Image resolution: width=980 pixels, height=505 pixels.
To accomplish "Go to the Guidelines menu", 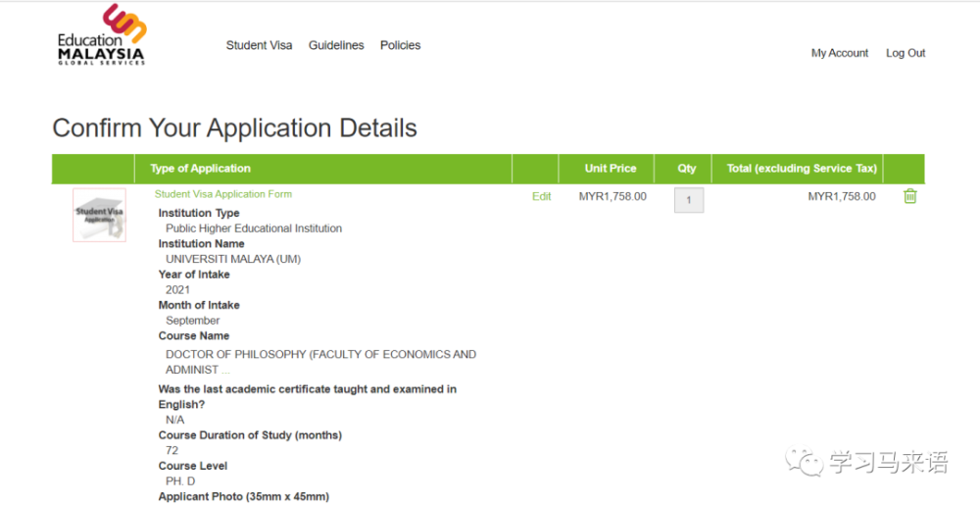I will point(336,45).
